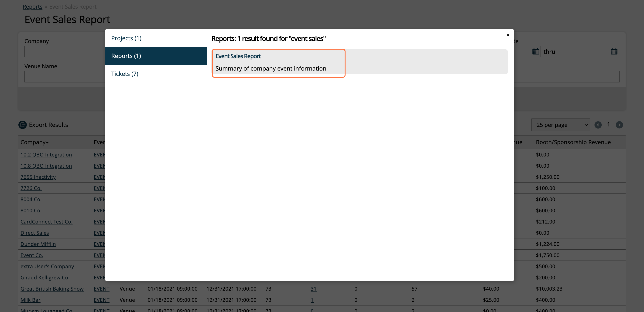This screenshot has height=312, width=644.
Task: Switch to the Tickets (7) results tab
Action: (x=156, y=74)
